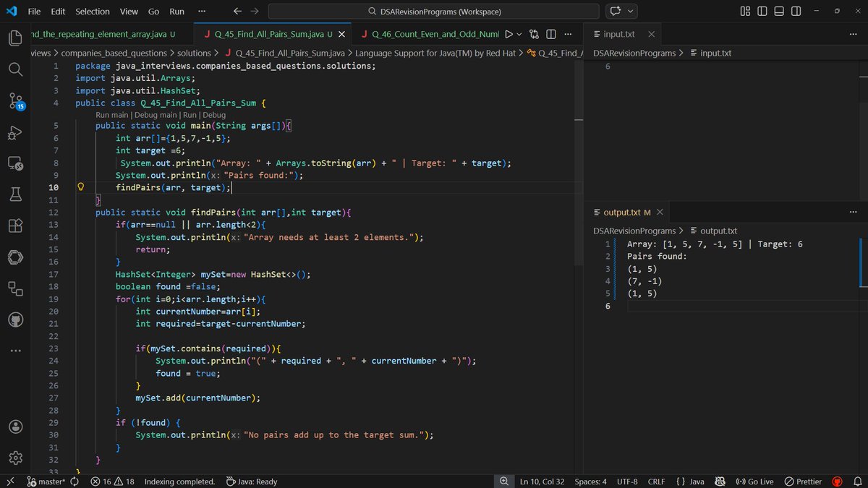Open the Accounts menu icon

pos(16,427)
